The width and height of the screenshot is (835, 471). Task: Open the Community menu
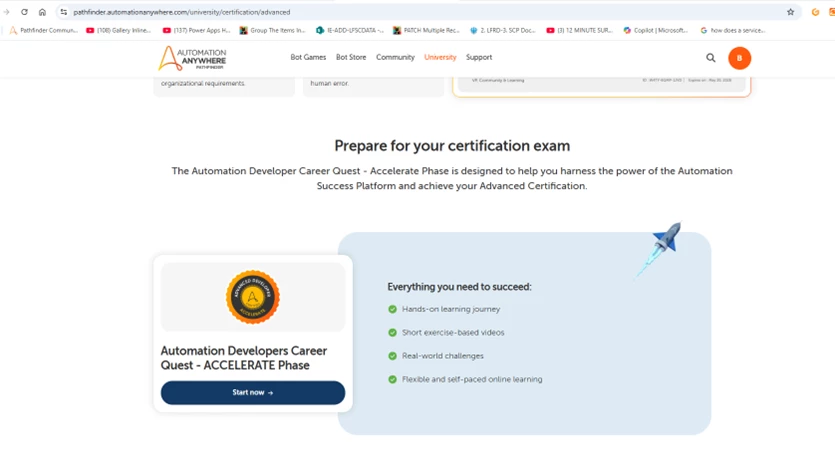tap(395, 57)
